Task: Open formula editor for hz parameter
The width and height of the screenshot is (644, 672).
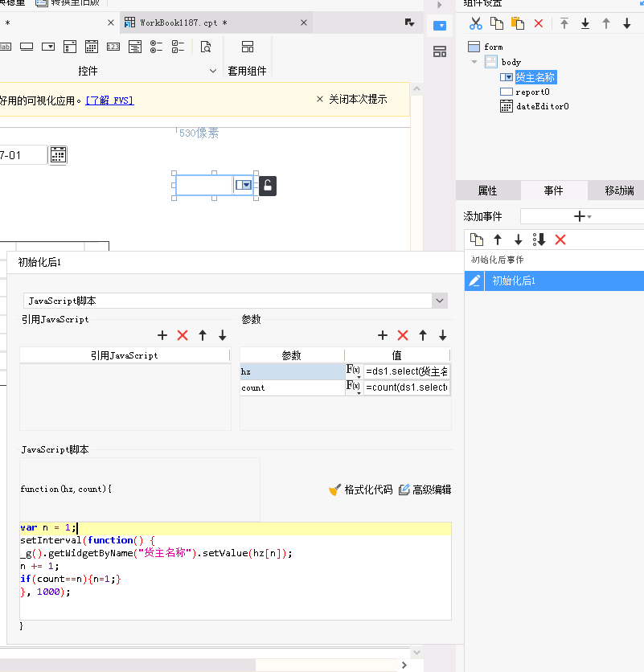Action: [x=354, y=371]
